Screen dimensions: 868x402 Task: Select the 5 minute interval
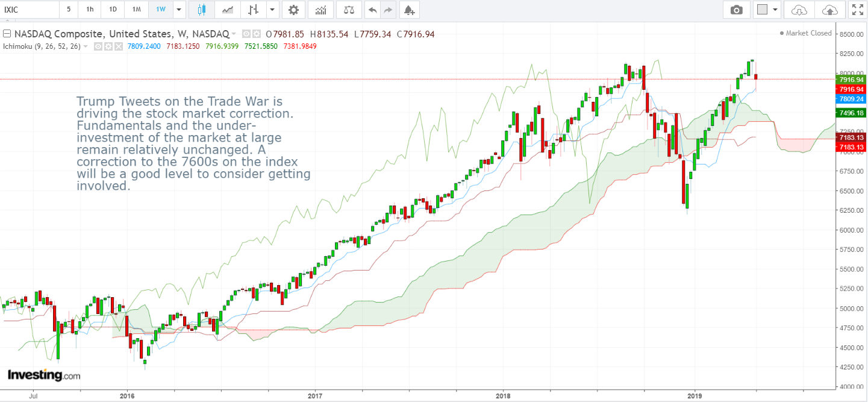click(69, 10)
